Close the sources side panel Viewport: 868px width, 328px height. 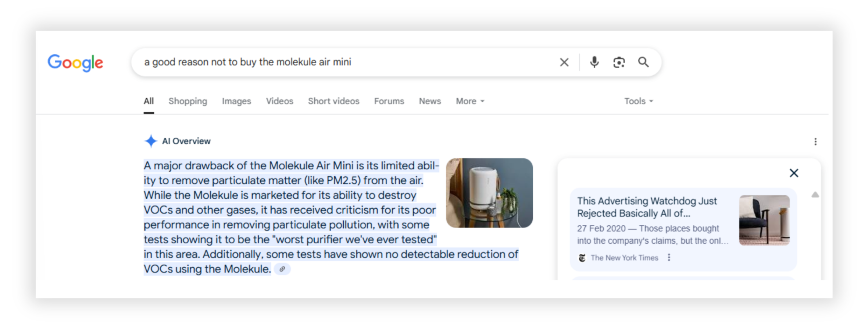tap(794, 173)
